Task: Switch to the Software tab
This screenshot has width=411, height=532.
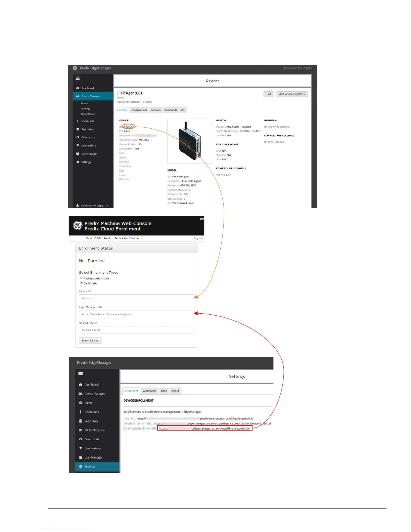Action: pos(156,110)
